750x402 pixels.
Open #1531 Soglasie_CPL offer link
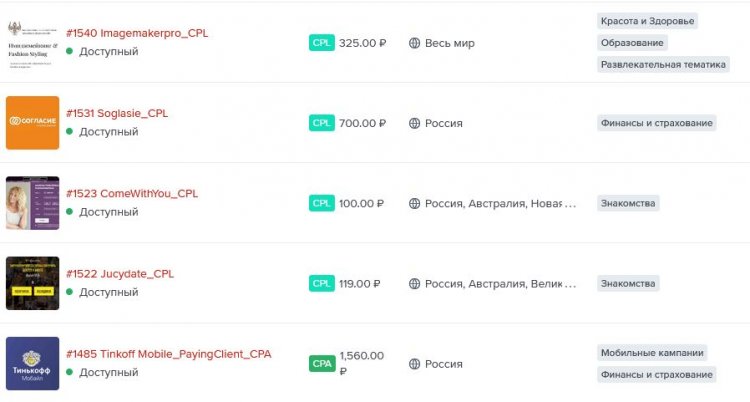(x=117, y=113)
